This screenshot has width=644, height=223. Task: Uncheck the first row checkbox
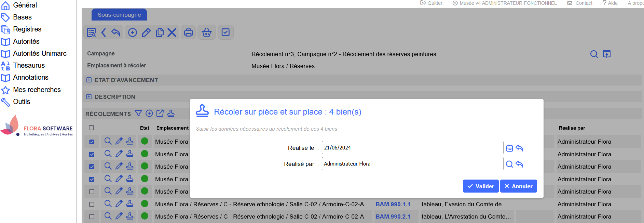pos(92,142)
